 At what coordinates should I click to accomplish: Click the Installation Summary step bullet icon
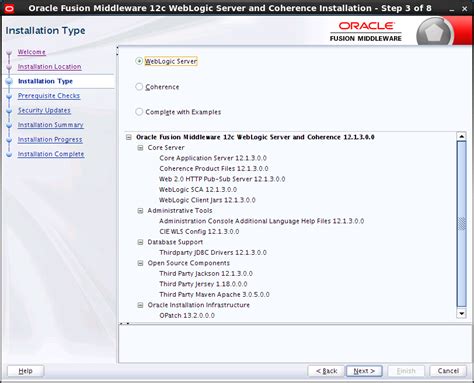click(x=9, y=125)
